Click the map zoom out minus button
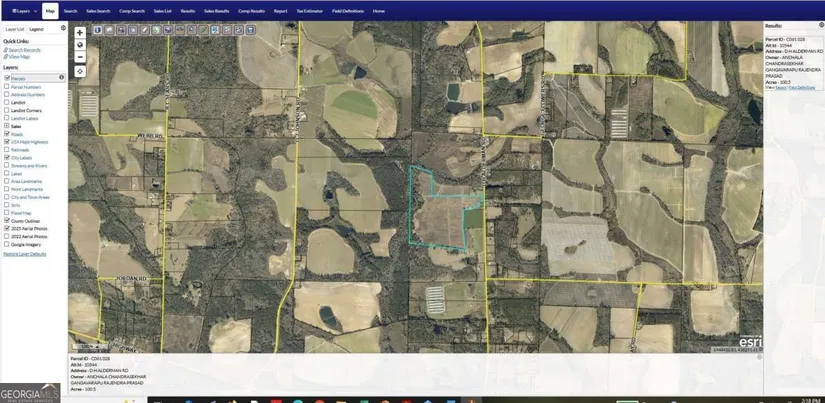Viewport: 825px width, 403px height. click(x=80, y=58)
